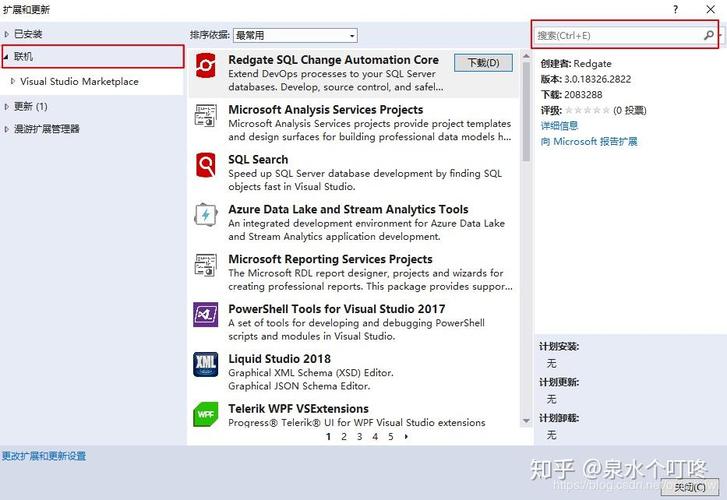Click the 计划安装 label
Image resolution: width=727 pixels, height=500 pixels.
(559, 346)
